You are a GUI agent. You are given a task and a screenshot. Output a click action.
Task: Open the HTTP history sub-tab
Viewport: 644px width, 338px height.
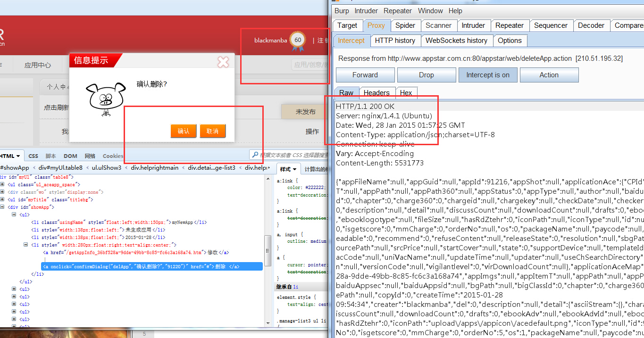[395, 41]
